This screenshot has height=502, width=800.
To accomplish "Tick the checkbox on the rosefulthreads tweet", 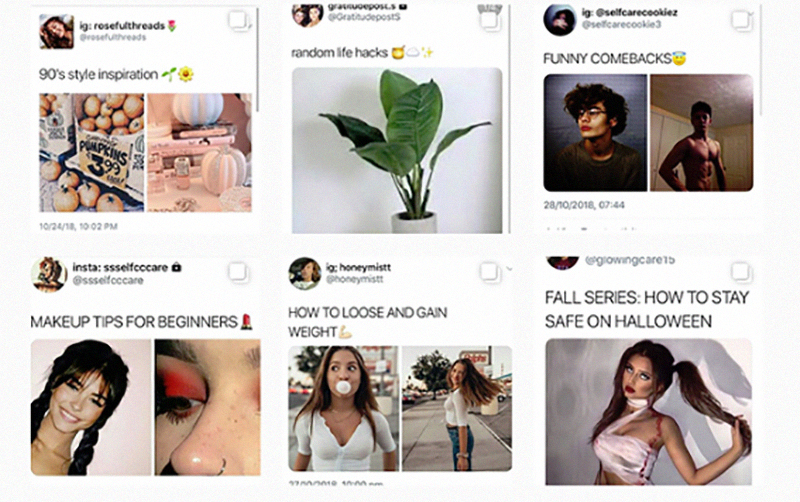I will tap(238, 21).
